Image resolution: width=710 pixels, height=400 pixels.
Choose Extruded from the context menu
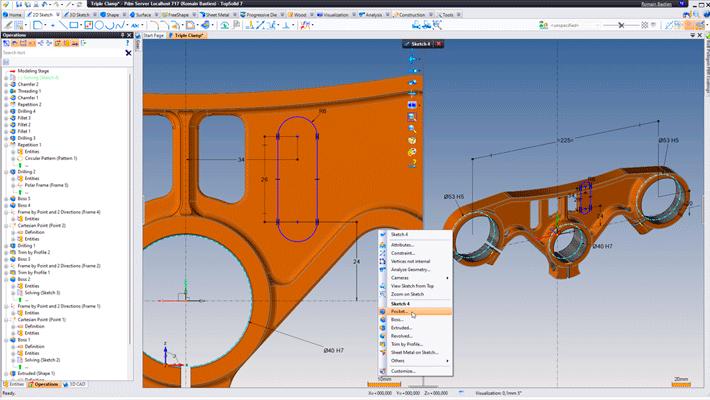(402, 327)
